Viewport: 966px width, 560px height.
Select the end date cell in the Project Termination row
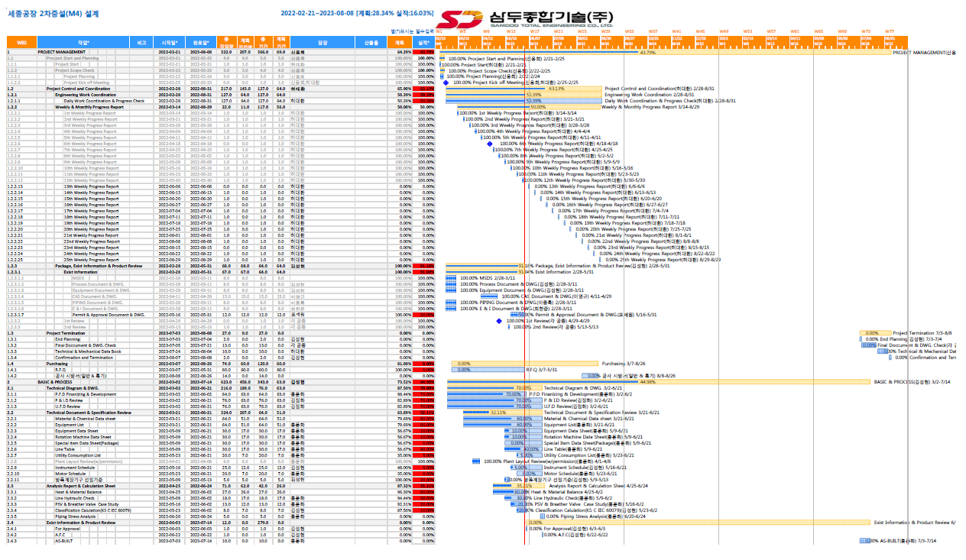point(200,333)
